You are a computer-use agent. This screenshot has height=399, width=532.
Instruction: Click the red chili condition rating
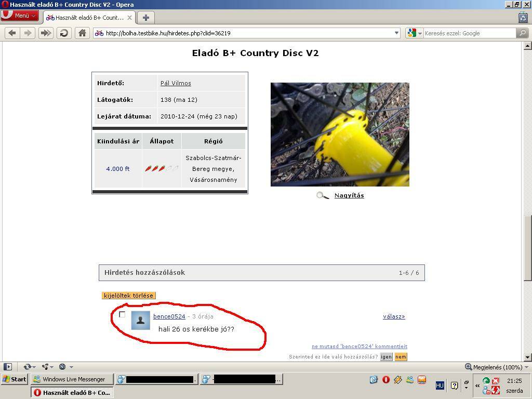point(162,168)
